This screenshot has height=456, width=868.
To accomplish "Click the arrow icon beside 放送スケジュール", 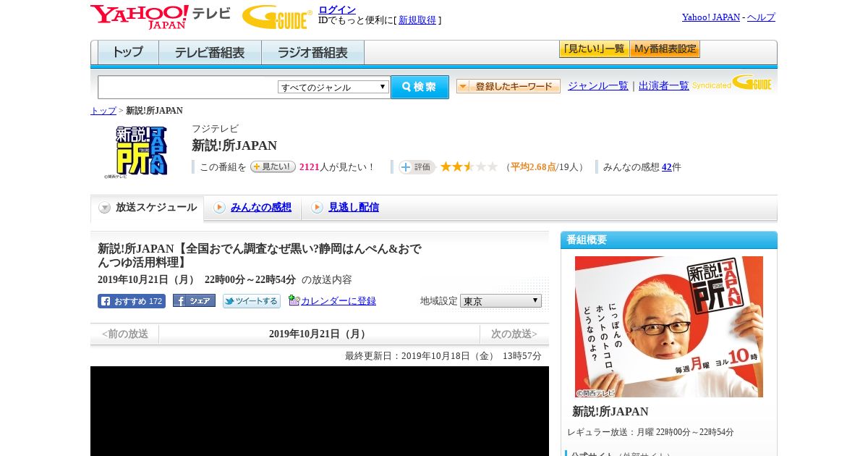I will pos(105,208).
